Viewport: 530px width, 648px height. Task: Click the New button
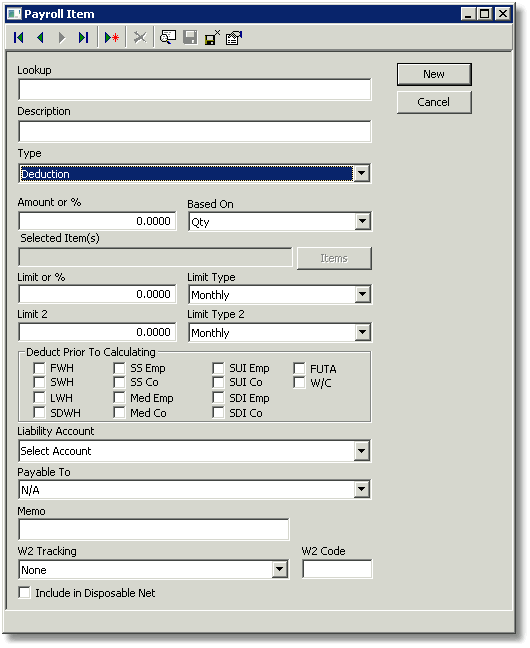(434, 74)
